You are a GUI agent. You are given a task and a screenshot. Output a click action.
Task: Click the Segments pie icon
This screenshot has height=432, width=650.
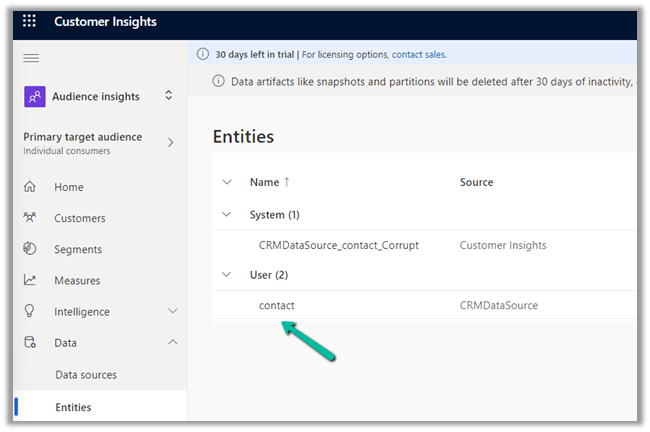pos(30,249)
